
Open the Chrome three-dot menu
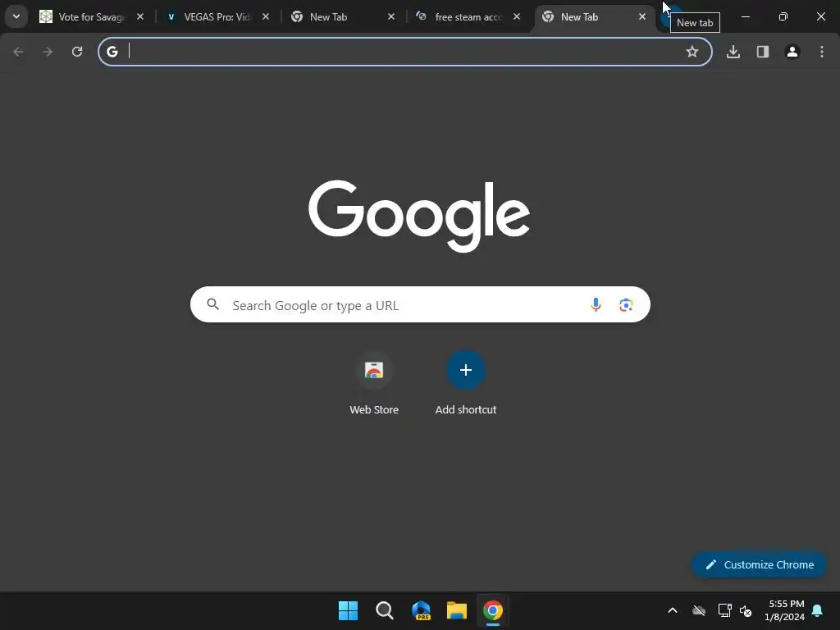822,52
